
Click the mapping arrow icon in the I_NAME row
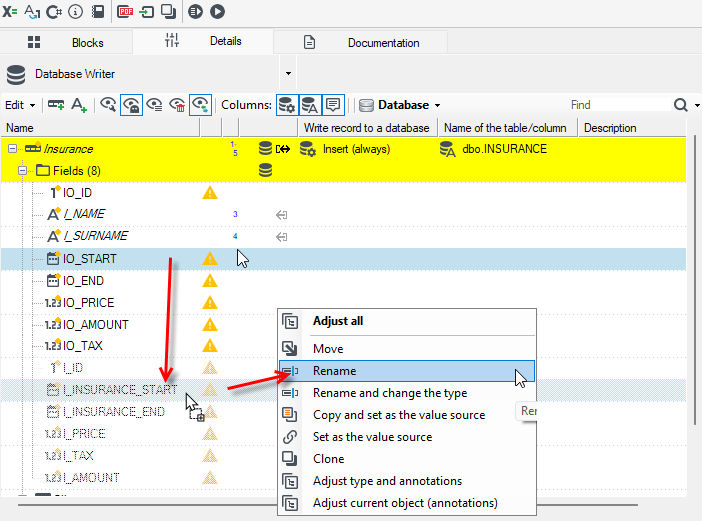click(282, 215)
